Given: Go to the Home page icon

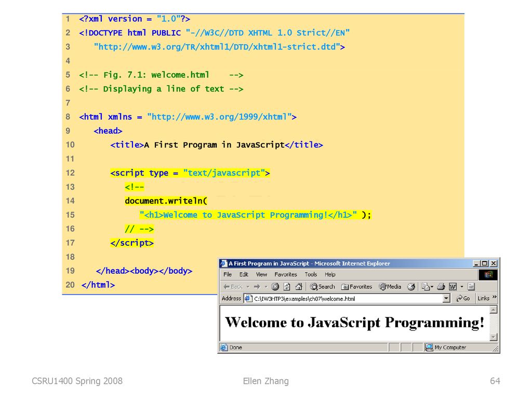Looking at the screenshot, I should click(x=299, y=287).
